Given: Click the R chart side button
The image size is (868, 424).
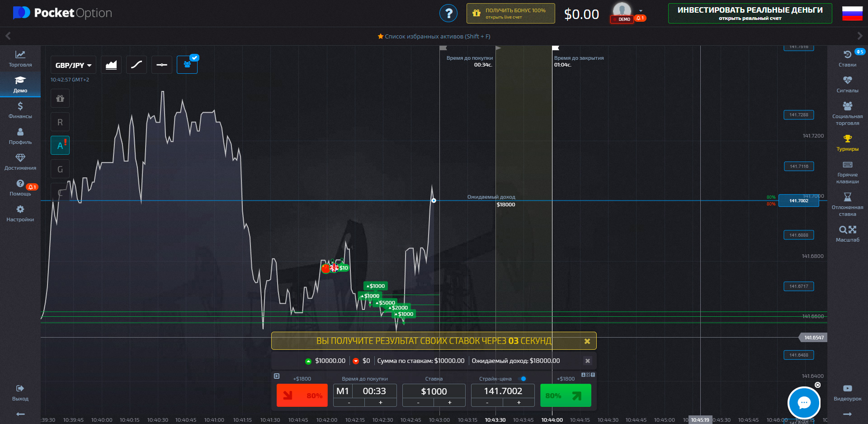Looking at the screenshot, I should [60, 122].
